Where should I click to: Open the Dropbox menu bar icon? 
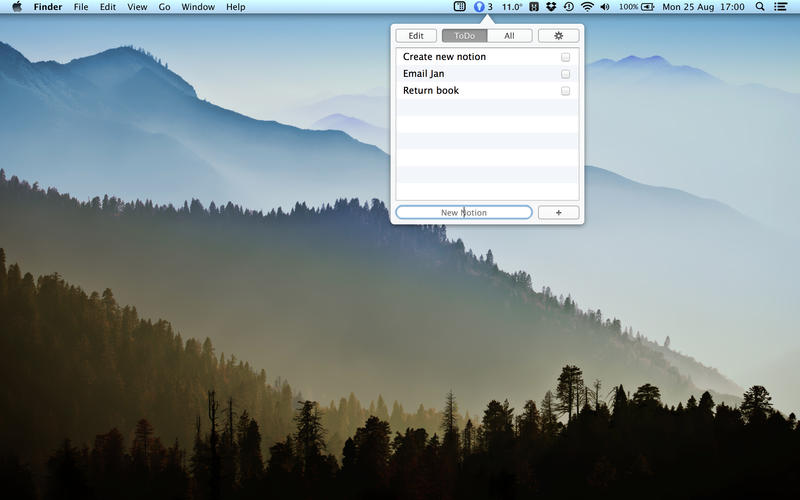(551, 7)
